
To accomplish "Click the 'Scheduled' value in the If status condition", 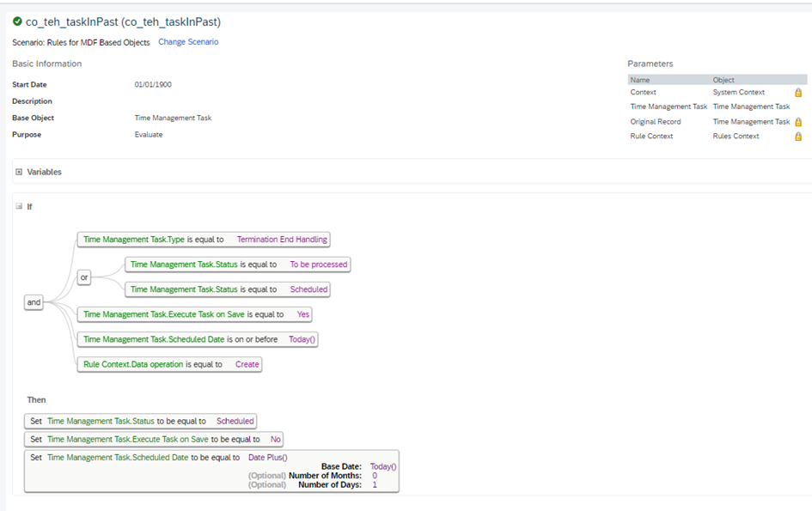I will [308, 289].
